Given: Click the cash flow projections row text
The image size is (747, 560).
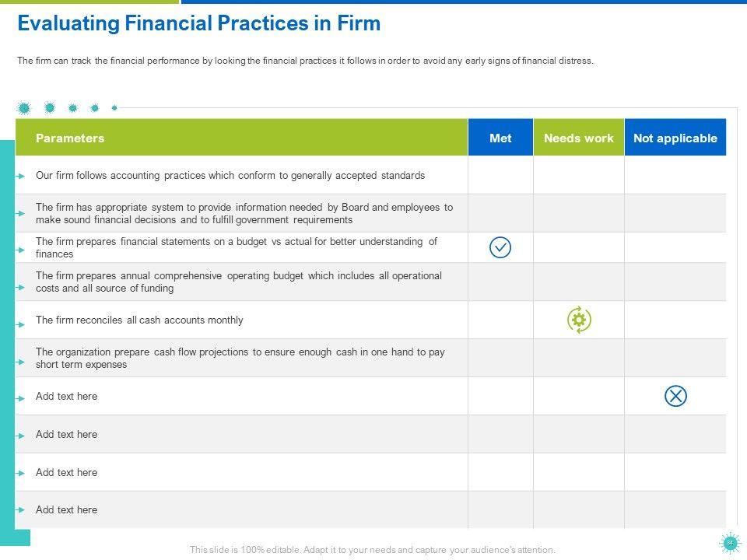Looking at the screenshot, I should coord(240,358).
